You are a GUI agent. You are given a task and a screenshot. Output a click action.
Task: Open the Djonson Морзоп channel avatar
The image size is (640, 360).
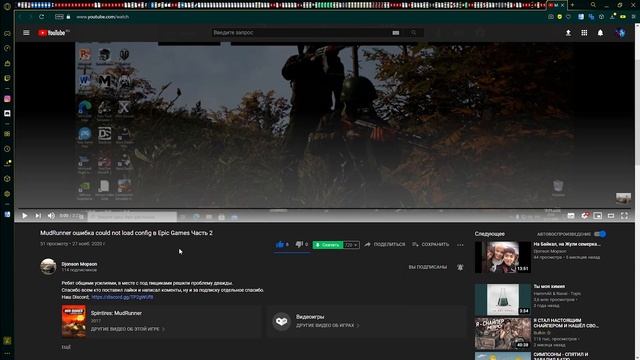pyautogui.click(x=48, y=267)
